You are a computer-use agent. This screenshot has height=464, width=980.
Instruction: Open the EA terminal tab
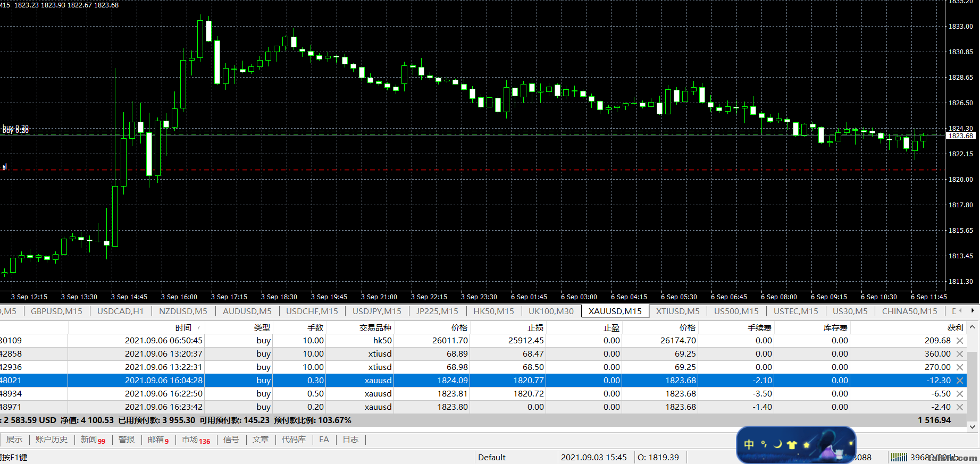tap(324, 440)
